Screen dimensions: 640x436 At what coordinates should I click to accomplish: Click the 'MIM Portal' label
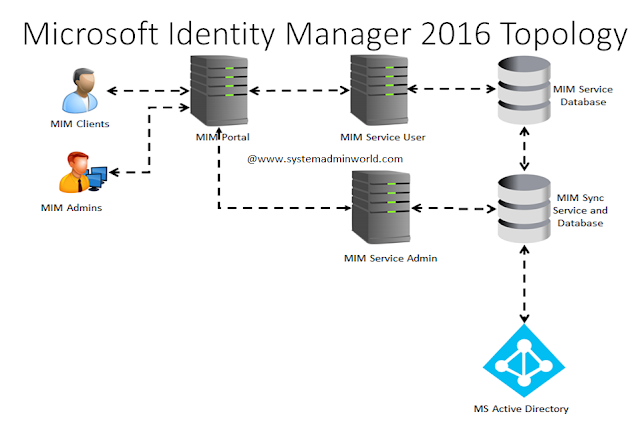(222, 137)
